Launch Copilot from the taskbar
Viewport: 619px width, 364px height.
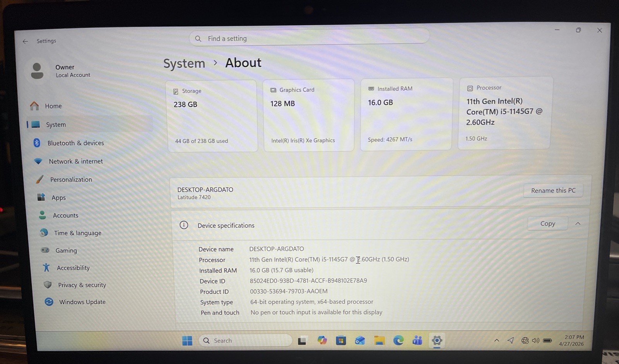point(322,340)
